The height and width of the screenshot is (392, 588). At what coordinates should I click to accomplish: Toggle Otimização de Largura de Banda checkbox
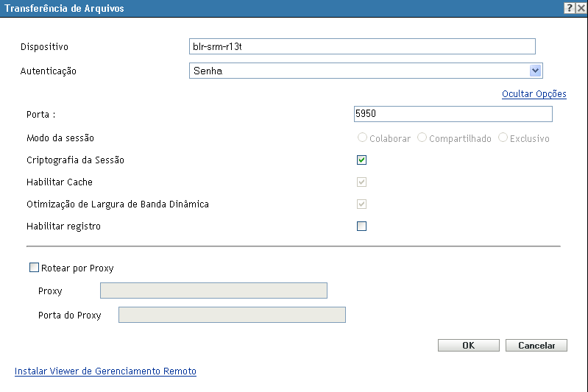click(361, 204)
